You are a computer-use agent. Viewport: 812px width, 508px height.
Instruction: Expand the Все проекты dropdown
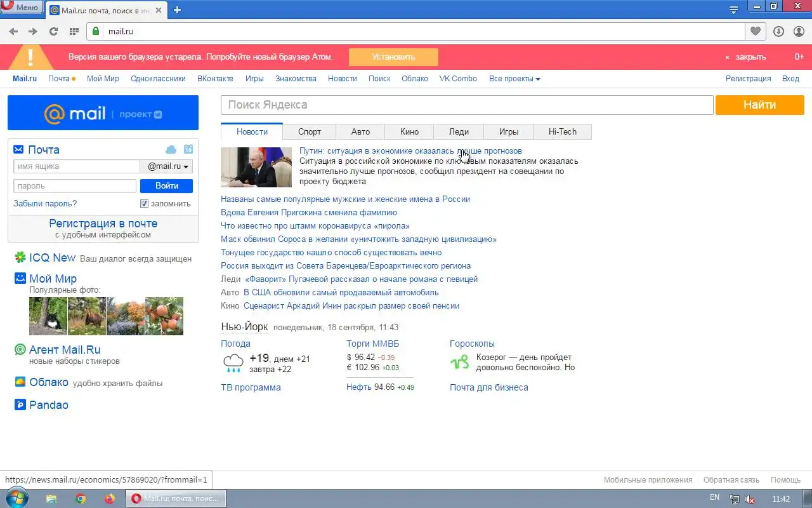click(x=514, y=79)
